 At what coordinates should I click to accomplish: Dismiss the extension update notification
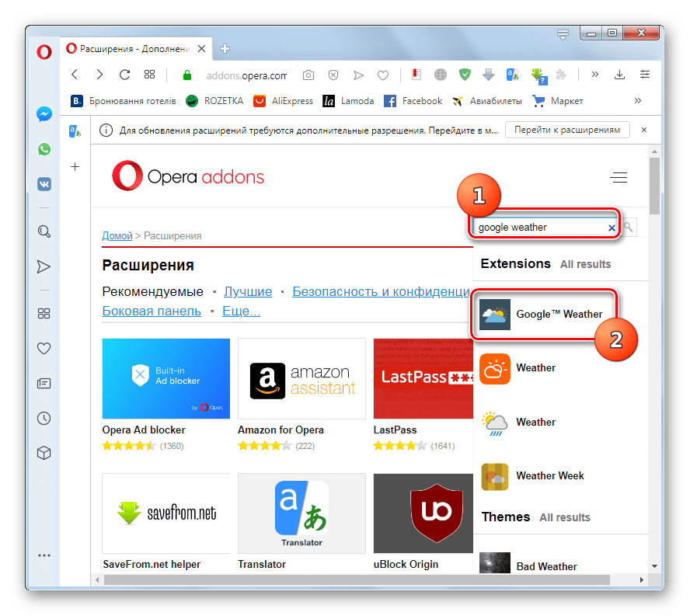point(644,130)
